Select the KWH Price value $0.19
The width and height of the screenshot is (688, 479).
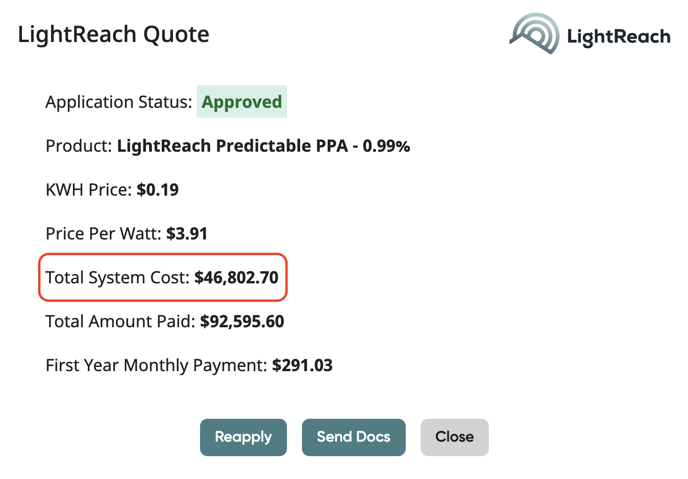[x=158, y=190]
